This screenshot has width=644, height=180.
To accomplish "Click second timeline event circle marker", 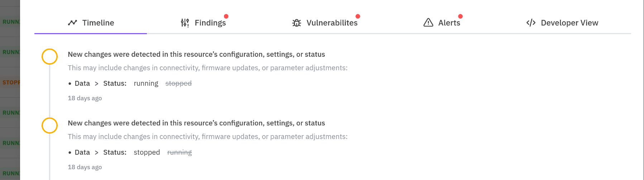I will click(x=50, y=125).
